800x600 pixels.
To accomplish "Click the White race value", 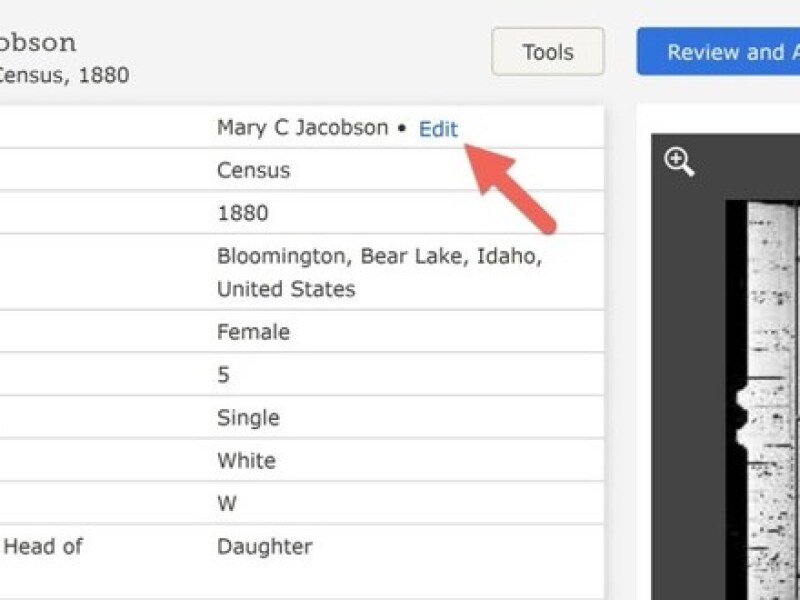I will pyautogui.click(x=246, y=461).
